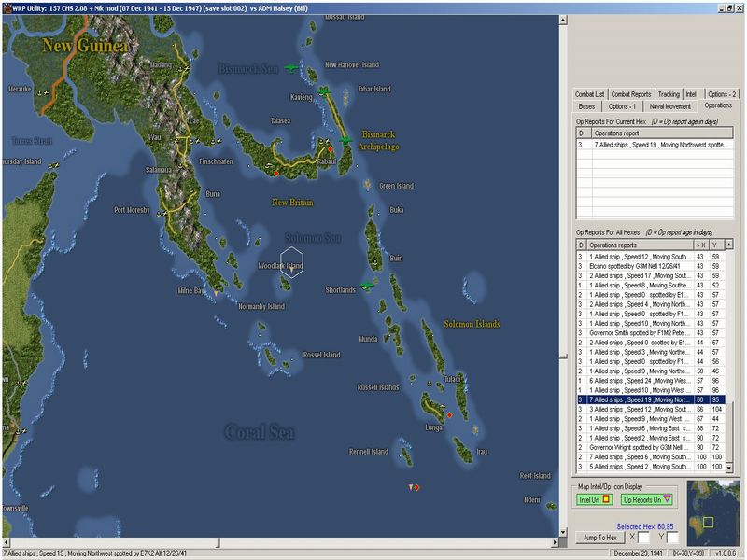Click the reports list scrollbar down arrow
This screenshot has height=560, width=747.
click(x=728, y=468)
